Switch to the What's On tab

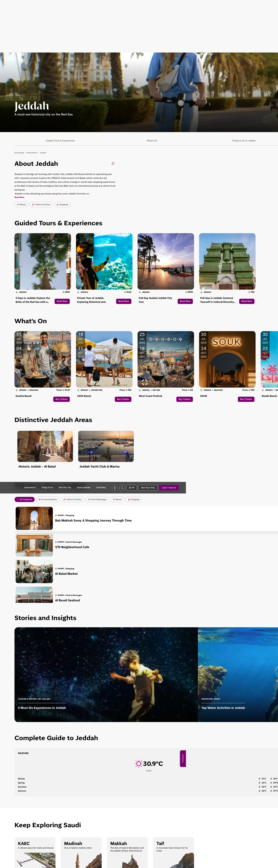tap(152, 140)
